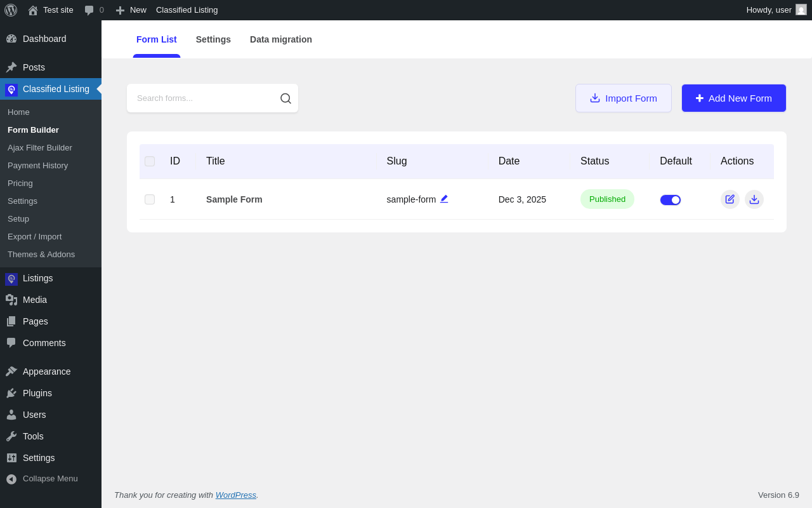The width and height of the screenshot is (812, 508).
Task: Open the Data migration tab
Action: coord(280,39)
